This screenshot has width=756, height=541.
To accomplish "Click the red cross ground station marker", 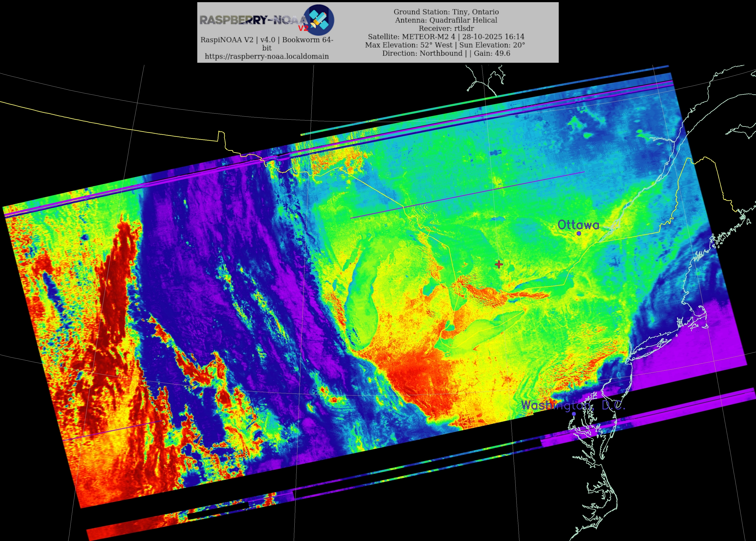I will pos(499,264).
